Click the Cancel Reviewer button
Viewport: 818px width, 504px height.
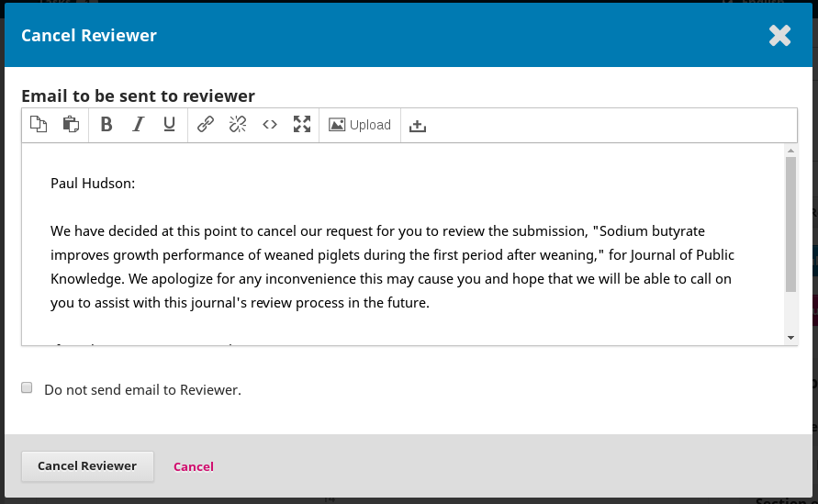(87, 466)
